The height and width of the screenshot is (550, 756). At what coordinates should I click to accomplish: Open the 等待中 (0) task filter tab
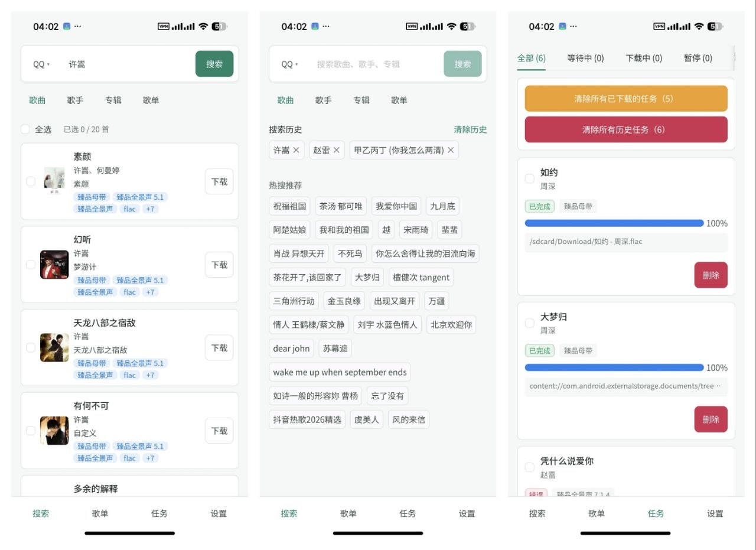[x=585, y=58]
